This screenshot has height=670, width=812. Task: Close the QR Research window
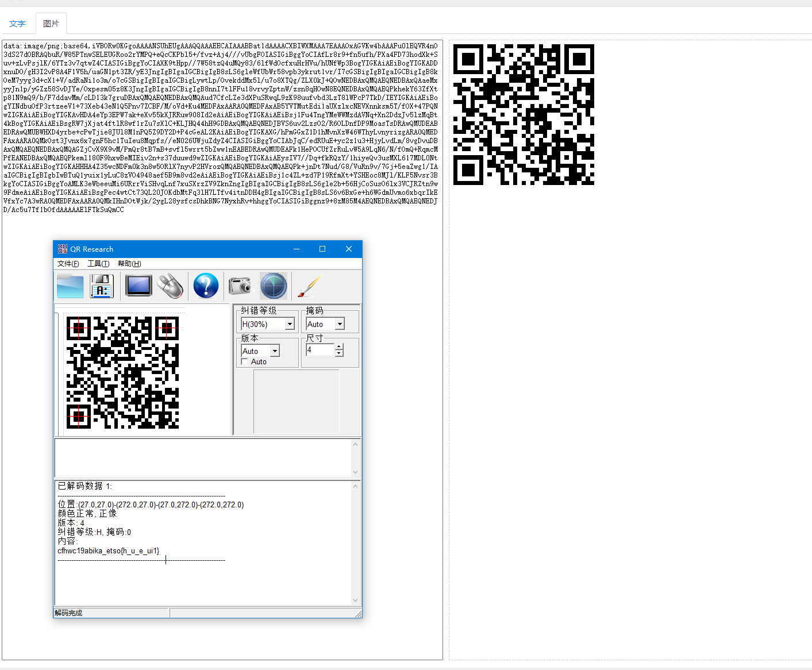pyautogui.click(x=349, y=249)
